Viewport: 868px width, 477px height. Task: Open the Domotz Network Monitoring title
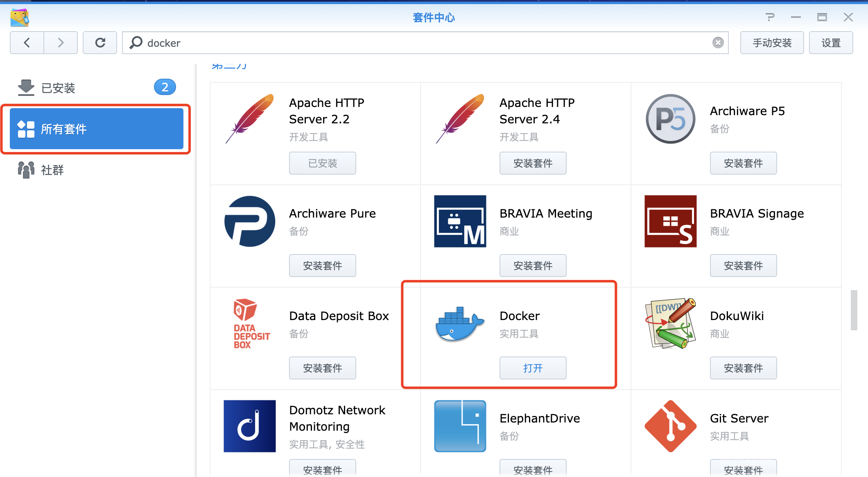(x=337, y=418)
